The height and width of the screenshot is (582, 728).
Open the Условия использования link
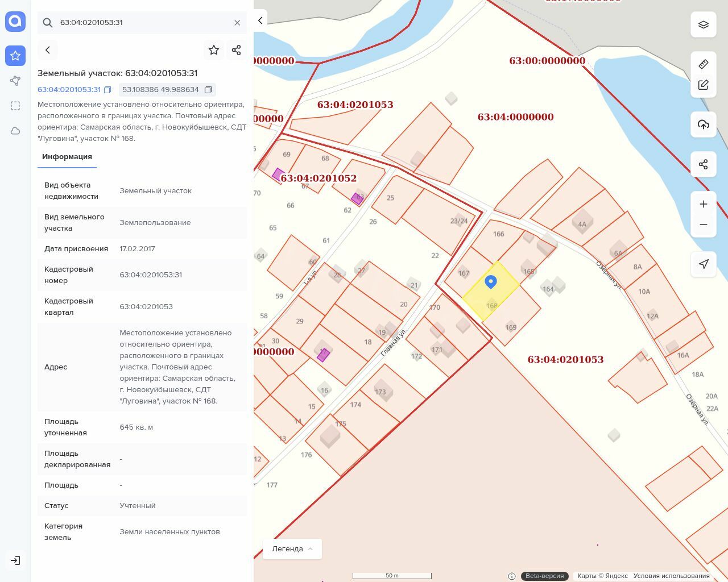click(x=671, y=576)
